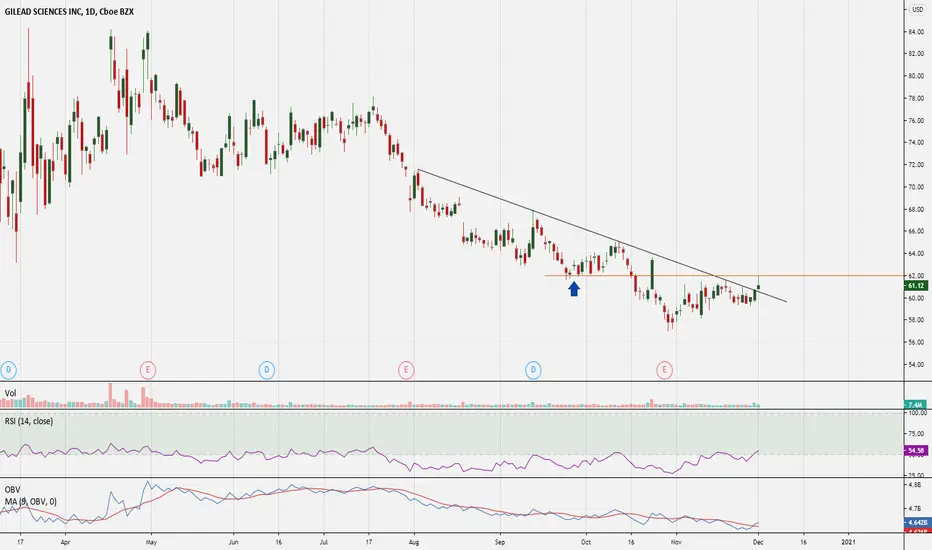Click the 7.4M volume value label
The image size is (932, 550).
[x=915, y=404]
